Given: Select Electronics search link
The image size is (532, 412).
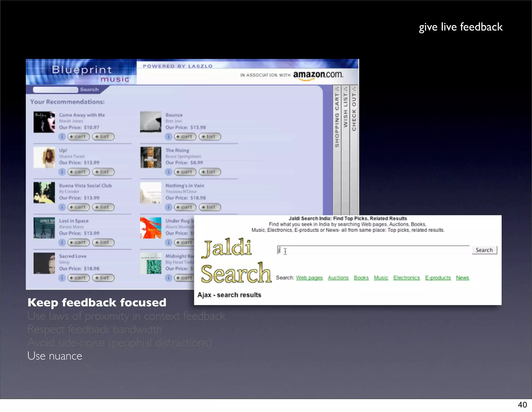Looking at the screenshot, I should coord(407,278).
